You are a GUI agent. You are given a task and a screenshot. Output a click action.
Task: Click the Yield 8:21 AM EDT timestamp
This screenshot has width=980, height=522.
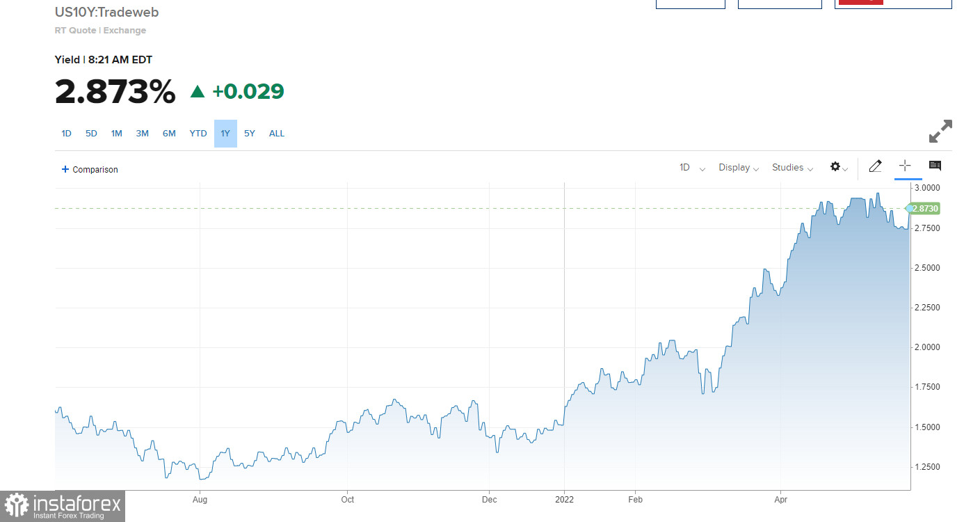[104, 60]
